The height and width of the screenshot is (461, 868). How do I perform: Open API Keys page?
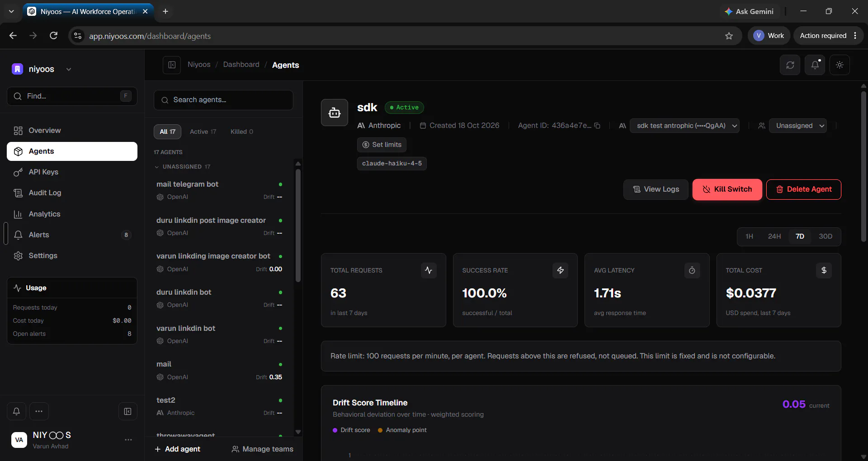click(72, 172)
